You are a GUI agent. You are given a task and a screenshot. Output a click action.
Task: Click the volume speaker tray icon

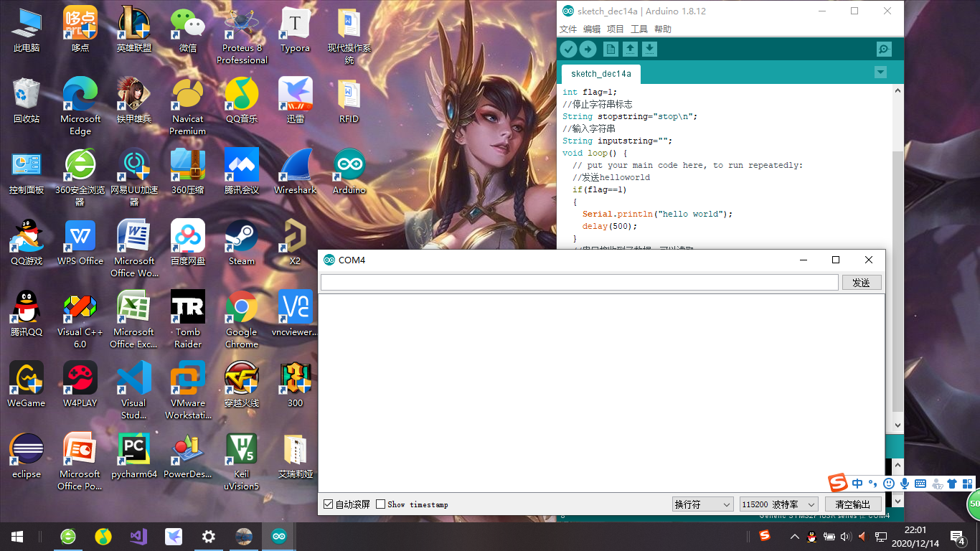coord(845,536)
